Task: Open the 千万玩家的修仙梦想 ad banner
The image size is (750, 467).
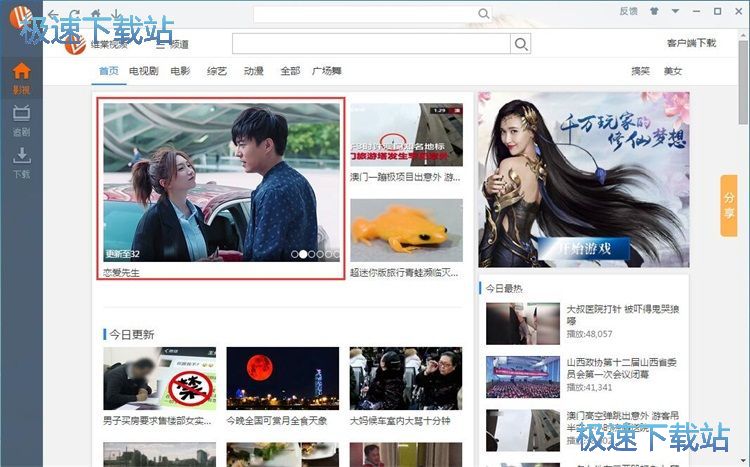Action: [x=584, y=179]
